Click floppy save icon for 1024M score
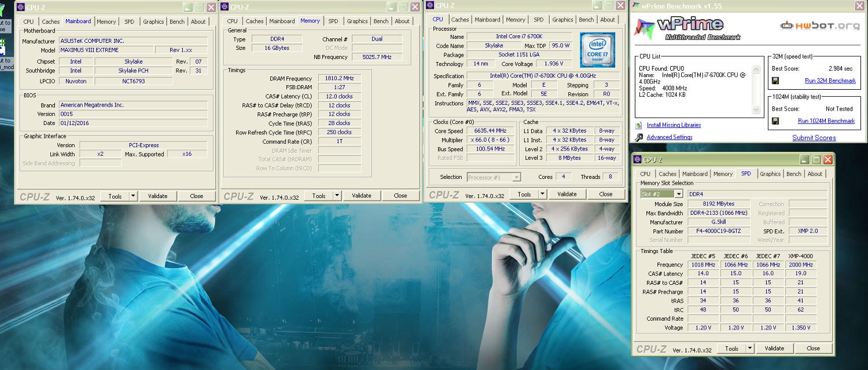 [x=775, y=121]
